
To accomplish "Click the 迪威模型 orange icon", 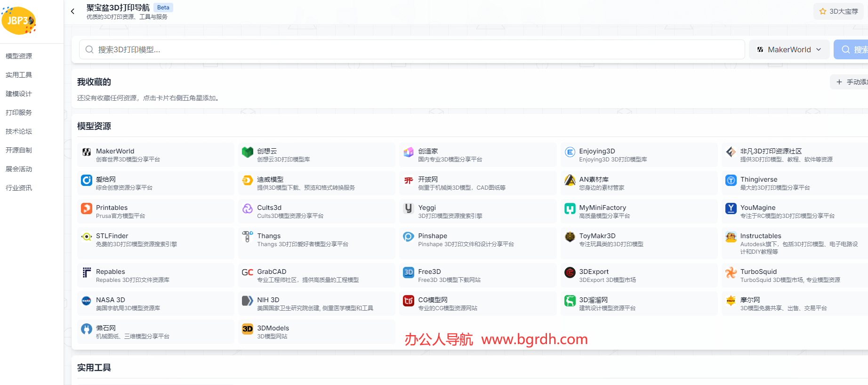I will point(248,180).
